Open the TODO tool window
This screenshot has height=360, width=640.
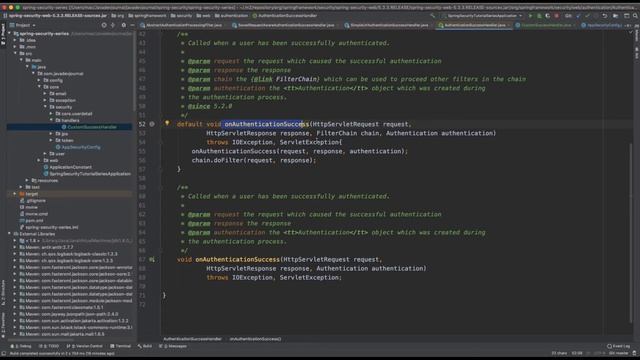point(49,346)
